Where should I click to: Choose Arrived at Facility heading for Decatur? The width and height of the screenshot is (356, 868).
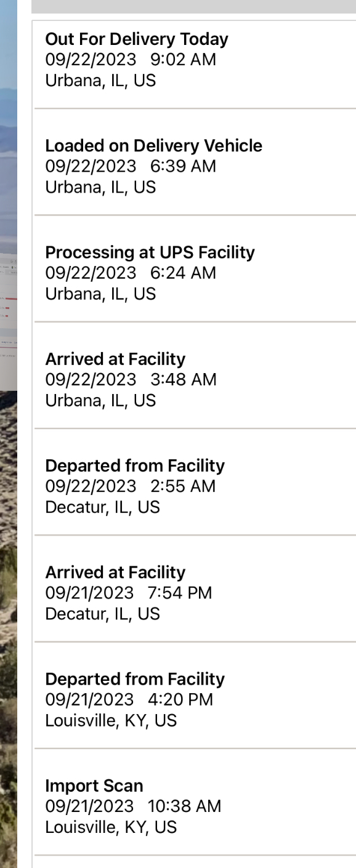click(115, 573)
